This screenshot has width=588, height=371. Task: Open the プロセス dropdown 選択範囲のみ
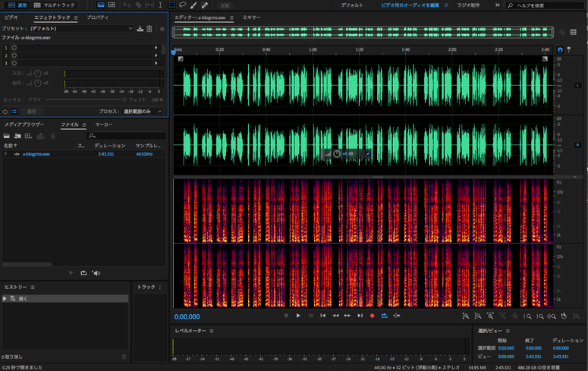coord(142,111)
